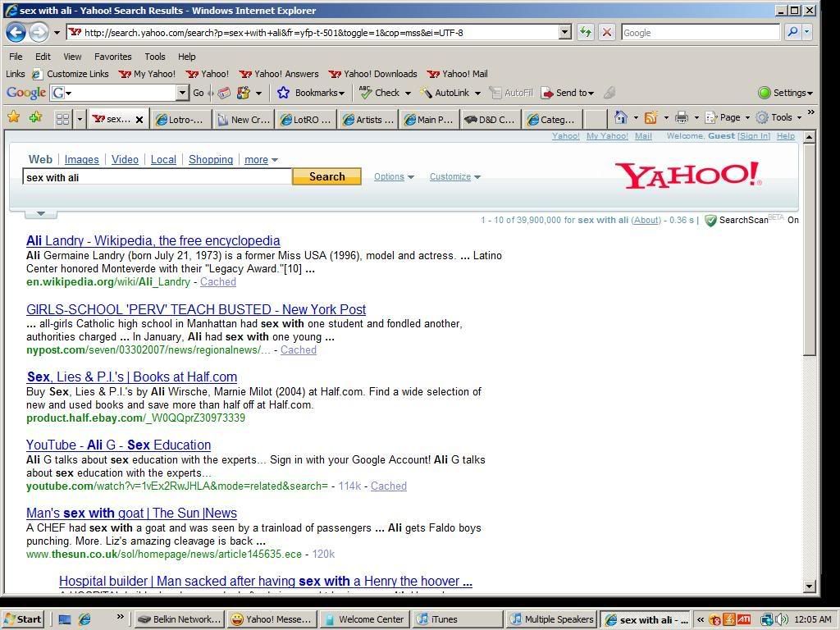840x630 pixels.
Task: Expand hidden Quick Launch items chevron
Action: click(120, 617)
